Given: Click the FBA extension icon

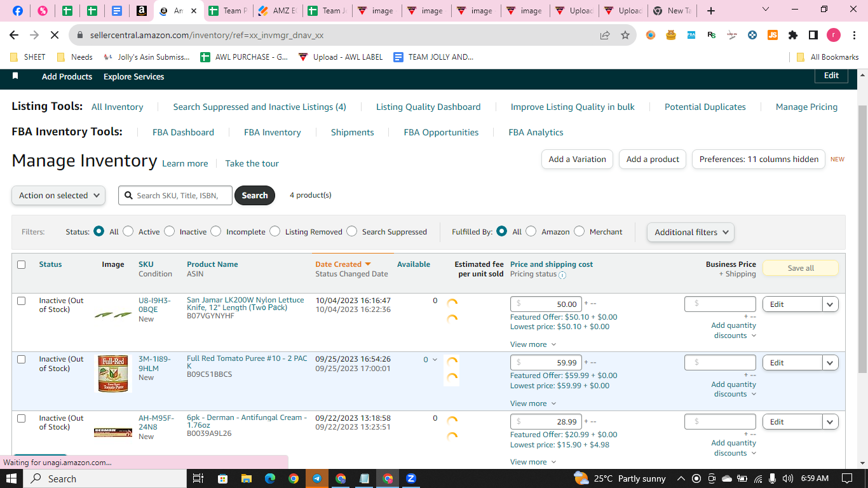Looking at the screenshot, I should 691,35.
